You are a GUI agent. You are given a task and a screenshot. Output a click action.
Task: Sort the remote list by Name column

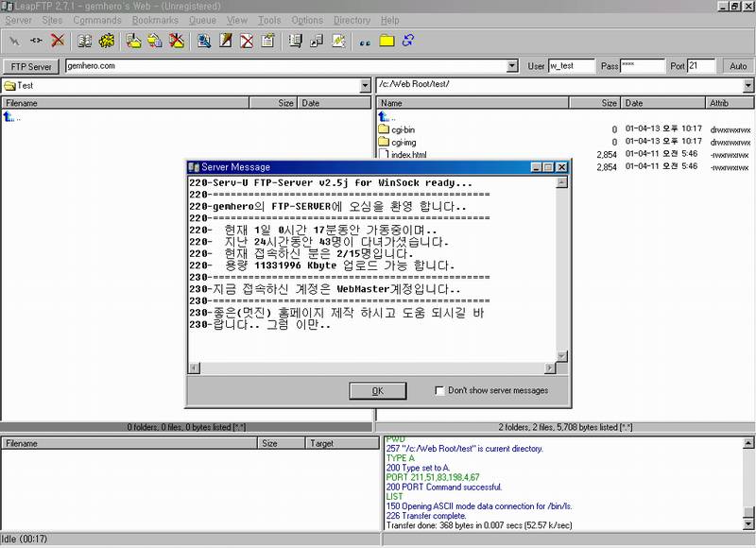472,103
